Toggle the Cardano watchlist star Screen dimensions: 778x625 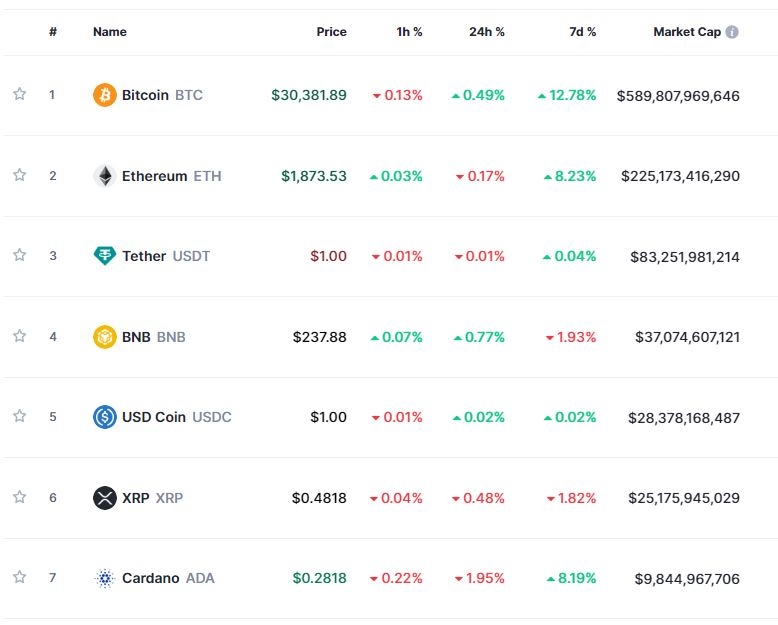click(19, 578)
